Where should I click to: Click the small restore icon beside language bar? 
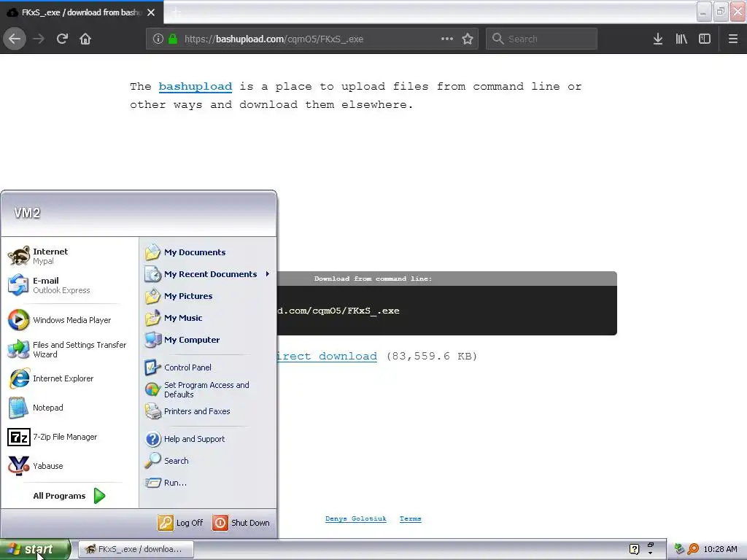click(651, 545)
